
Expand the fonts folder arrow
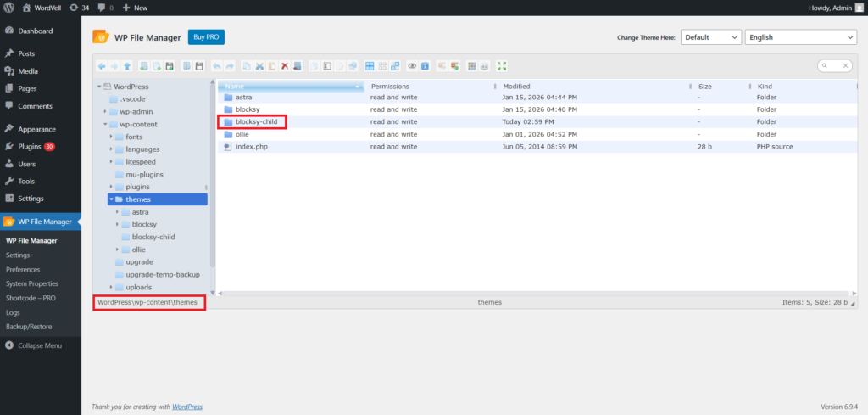pos(111,137)
